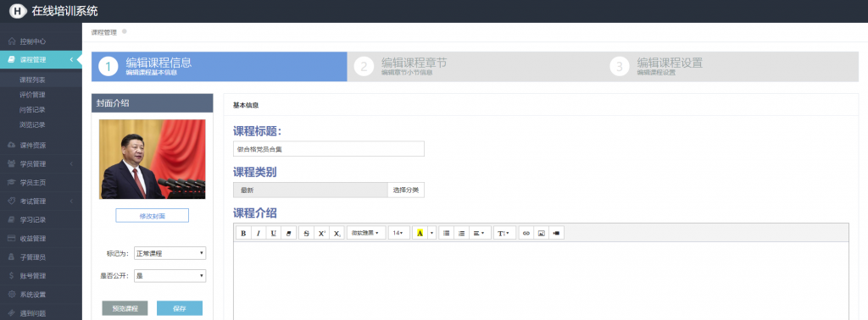868x320 pixels.
Task: Click the 课程管理 breadcrumb text
Action: coord(104,32)
